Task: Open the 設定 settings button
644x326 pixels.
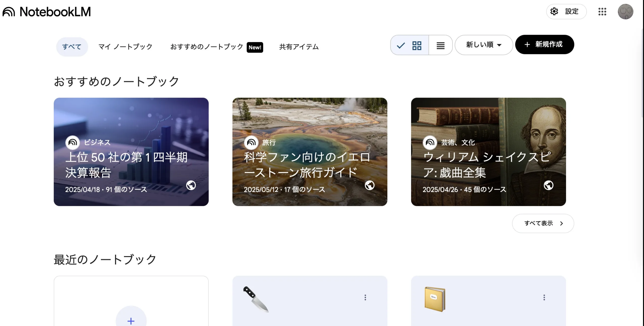Action: [x=566, y=12]
